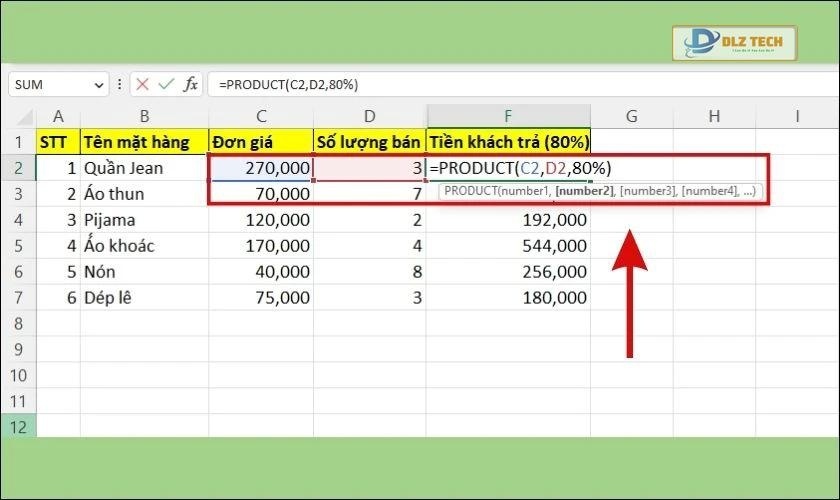Screen dimensions: 840x500
Task: Click the 'Đơn giá' header cell
Action: click(x=261, y=142)
